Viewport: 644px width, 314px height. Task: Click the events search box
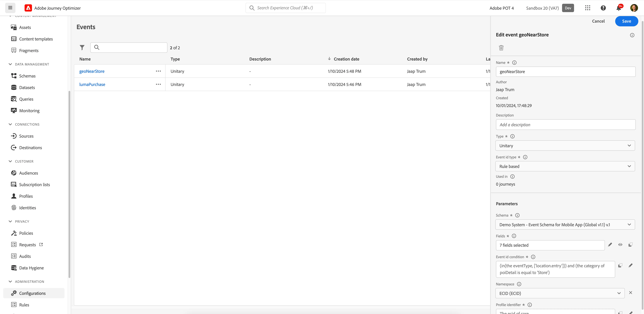click(129, 48)
